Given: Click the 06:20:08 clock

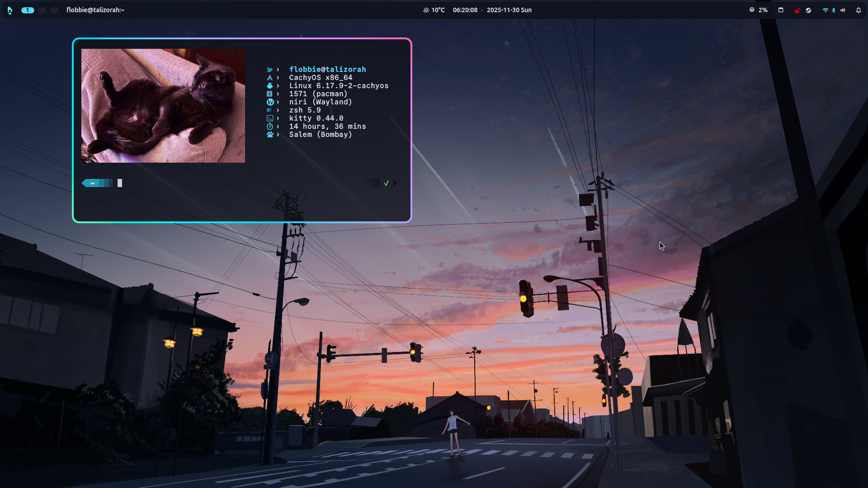Looking at the screenshot, I should pyautogui.click(x=465, y=10).
